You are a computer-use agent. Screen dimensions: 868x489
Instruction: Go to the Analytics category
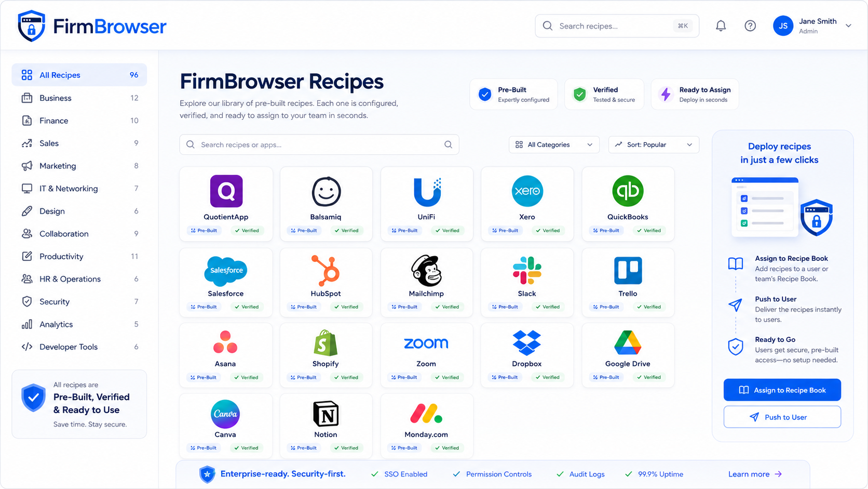[79, 324]
